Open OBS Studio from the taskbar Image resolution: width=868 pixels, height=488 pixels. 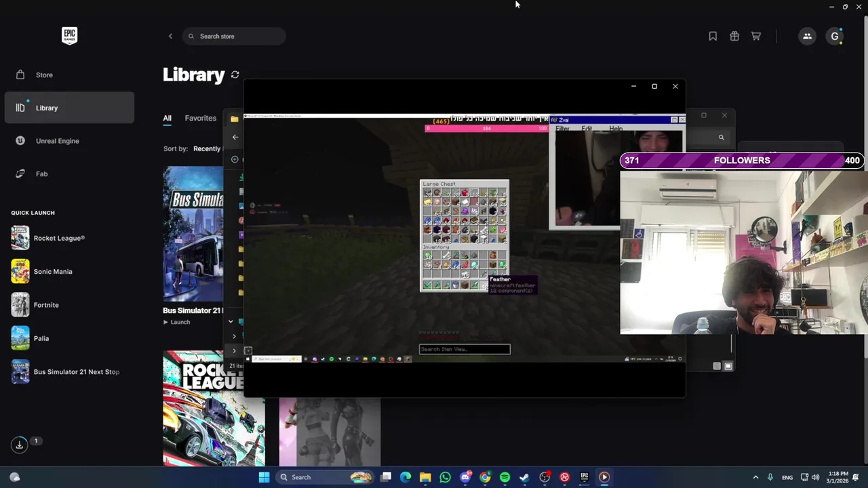[545, 477]
